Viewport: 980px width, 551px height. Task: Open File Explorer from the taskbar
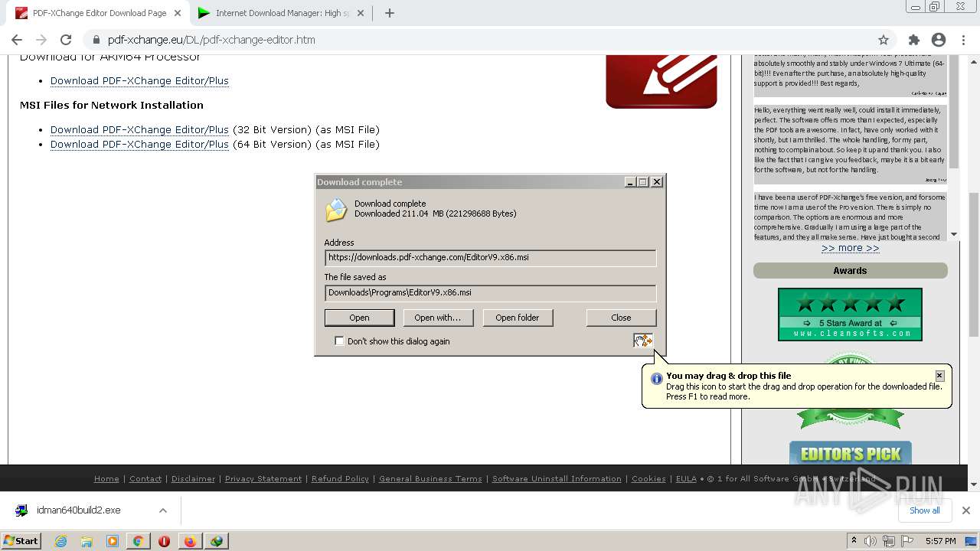pos(87,541)
